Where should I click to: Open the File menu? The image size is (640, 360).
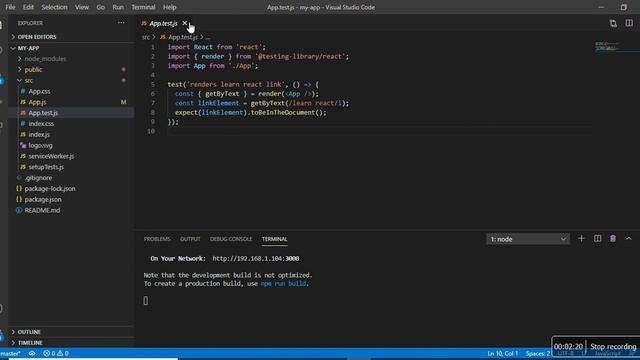pyautogui.click(x=10, y=7)
